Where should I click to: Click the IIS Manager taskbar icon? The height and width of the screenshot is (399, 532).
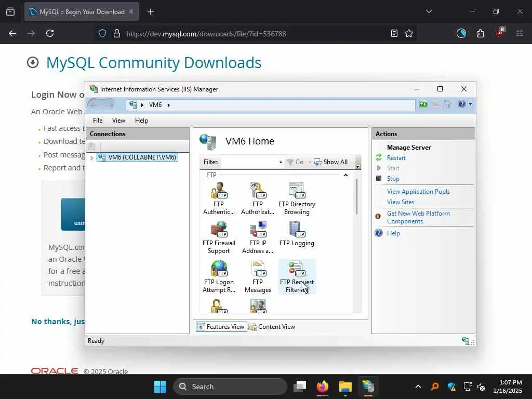(368, 387)
